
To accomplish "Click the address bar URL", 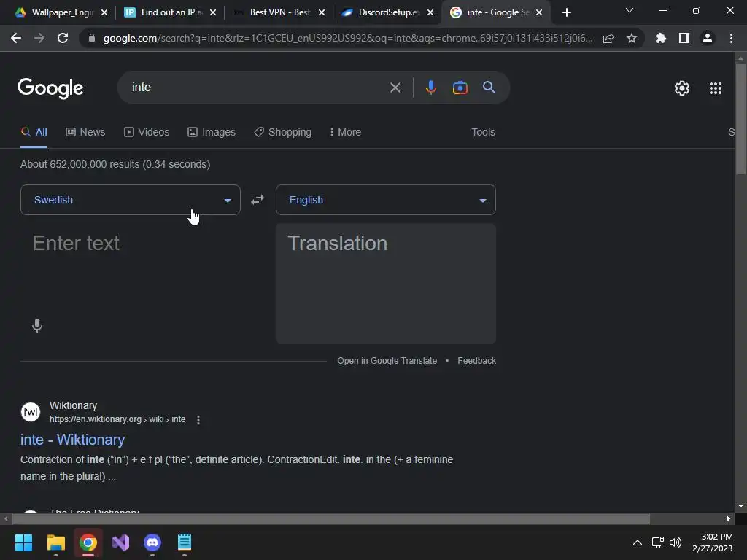I will coord(348,38).
